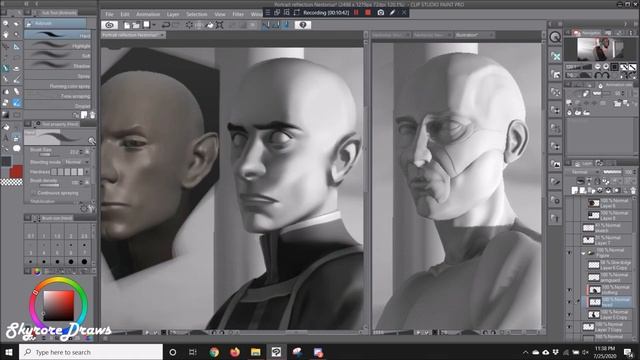
Task: Choose the Spray sub tool
Action: coord(57,76)
